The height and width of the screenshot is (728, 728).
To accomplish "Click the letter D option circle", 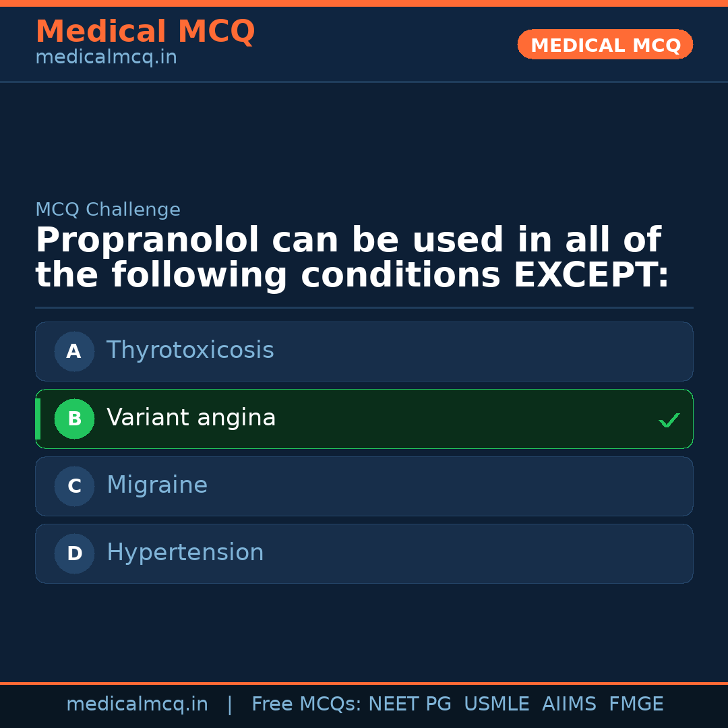I will (74, 553).
